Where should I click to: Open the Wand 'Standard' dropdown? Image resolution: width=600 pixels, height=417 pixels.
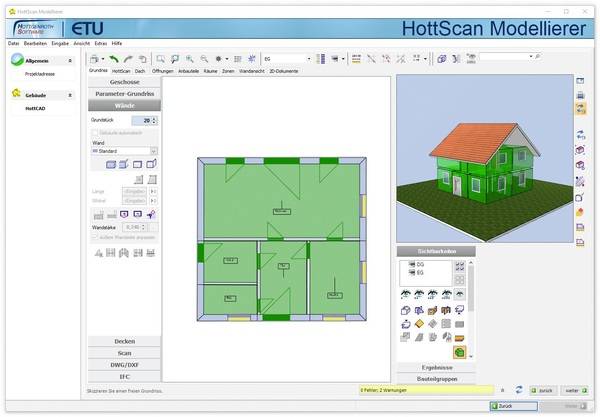click(x=154, y=151)
